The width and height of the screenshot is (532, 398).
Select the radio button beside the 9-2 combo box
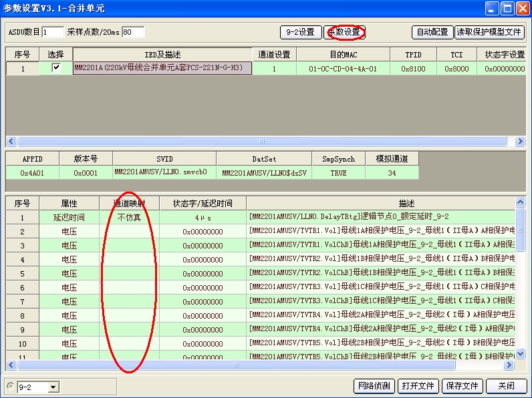(x=9, y=386)
